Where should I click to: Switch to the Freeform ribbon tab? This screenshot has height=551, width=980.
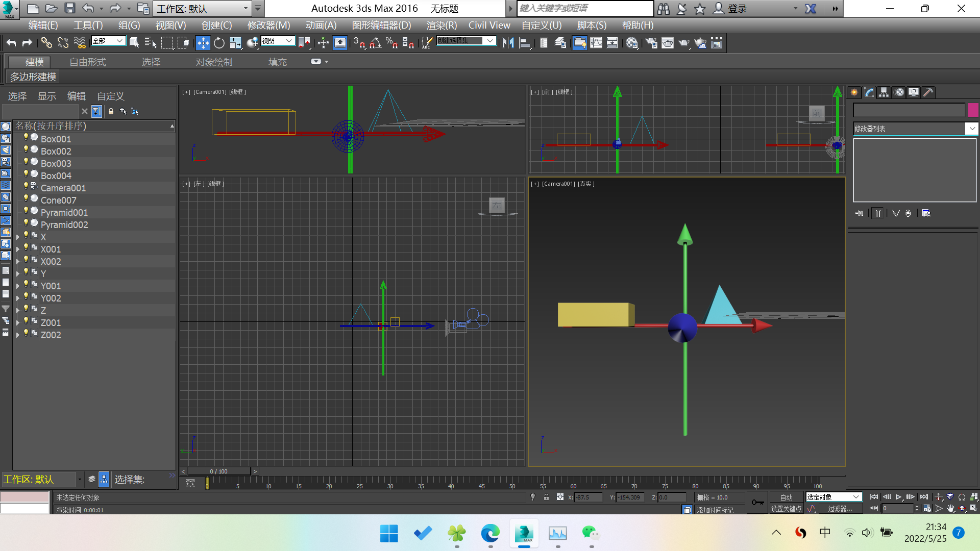(x=88, y=62)
